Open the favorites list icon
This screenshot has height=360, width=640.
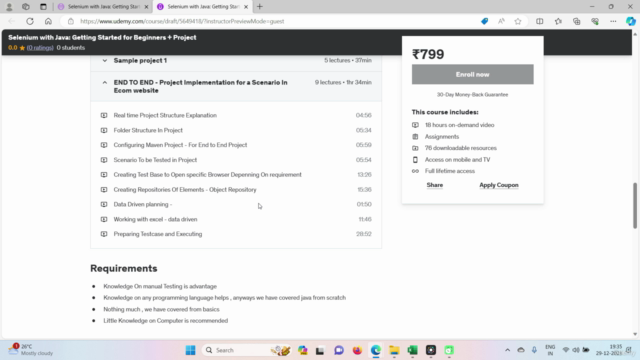(558, 21)
